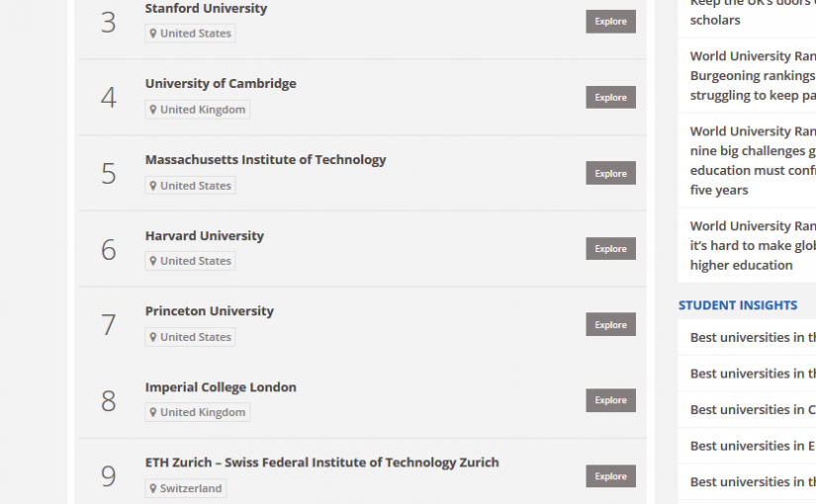
Task: Open the Stanford University title link
Action: 206,9
